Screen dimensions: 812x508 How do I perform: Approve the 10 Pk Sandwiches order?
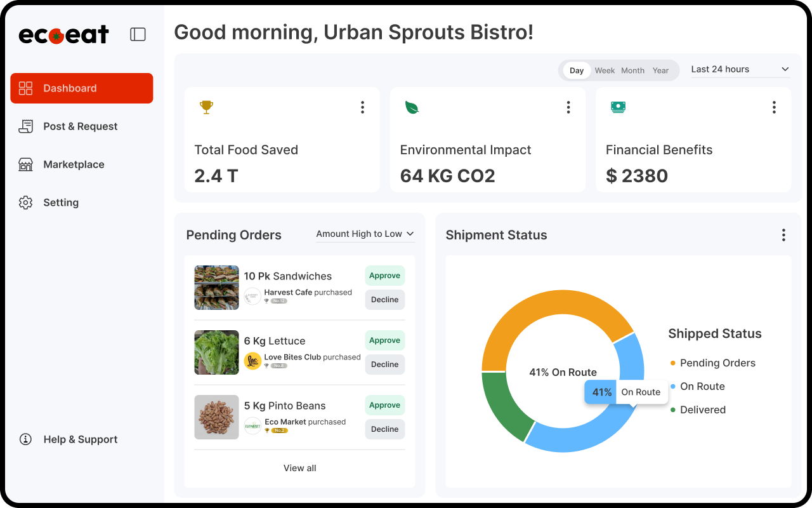click(384, 276)
